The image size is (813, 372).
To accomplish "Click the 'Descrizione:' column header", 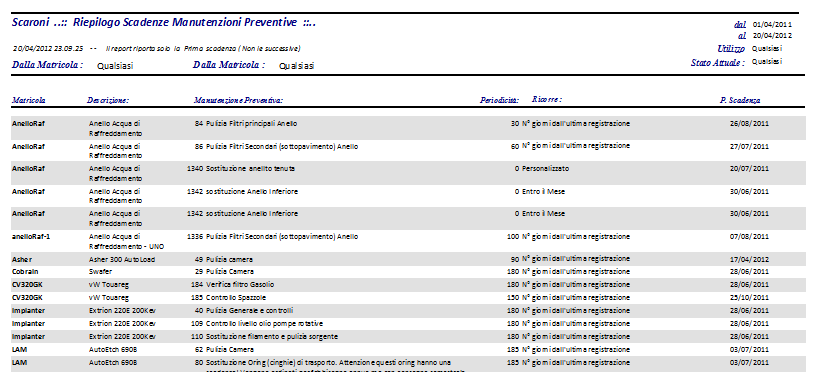I will (108, 100).
